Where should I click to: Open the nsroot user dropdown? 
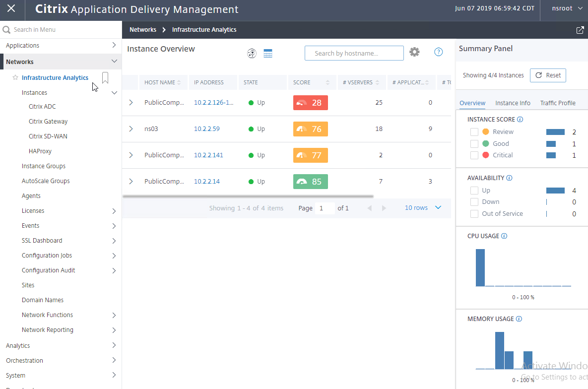[567, 8]
